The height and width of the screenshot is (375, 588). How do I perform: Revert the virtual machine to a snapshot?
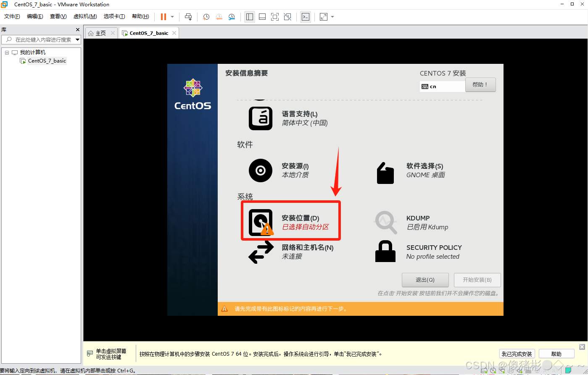click(x=219, y=17)
